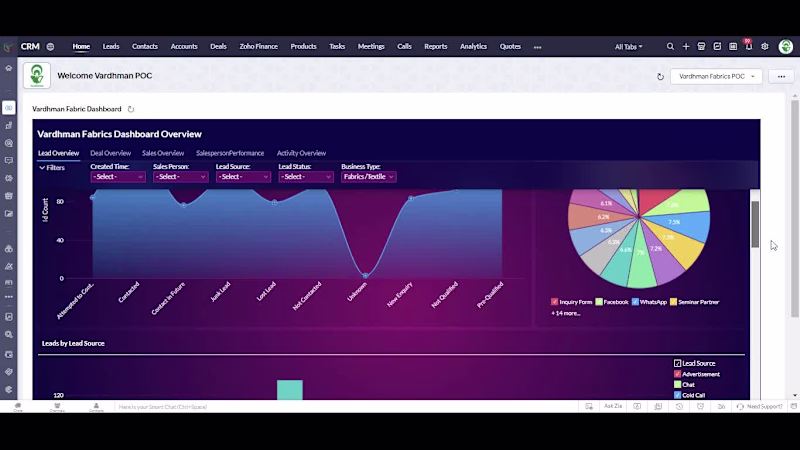Click the +14 more legend link
Viewport: 800px width, 450px height.
click(566, 313)
